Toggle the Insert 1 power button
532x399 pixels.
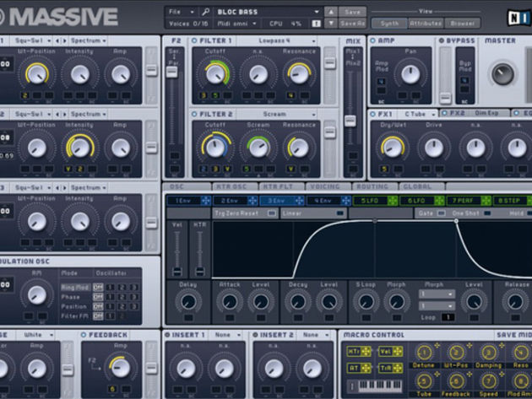pos(167,335)
